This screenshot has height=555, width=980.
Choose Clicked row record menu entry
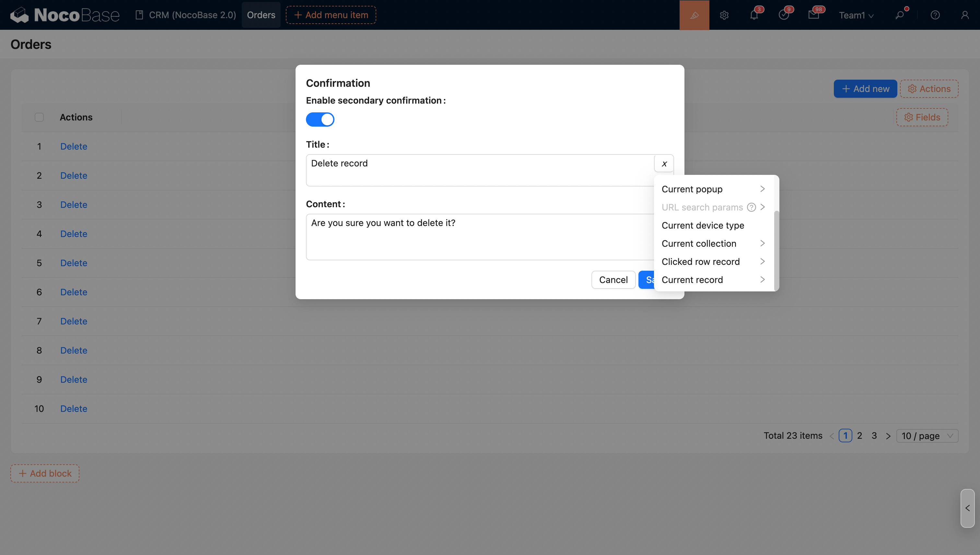(x=700, y=262)
